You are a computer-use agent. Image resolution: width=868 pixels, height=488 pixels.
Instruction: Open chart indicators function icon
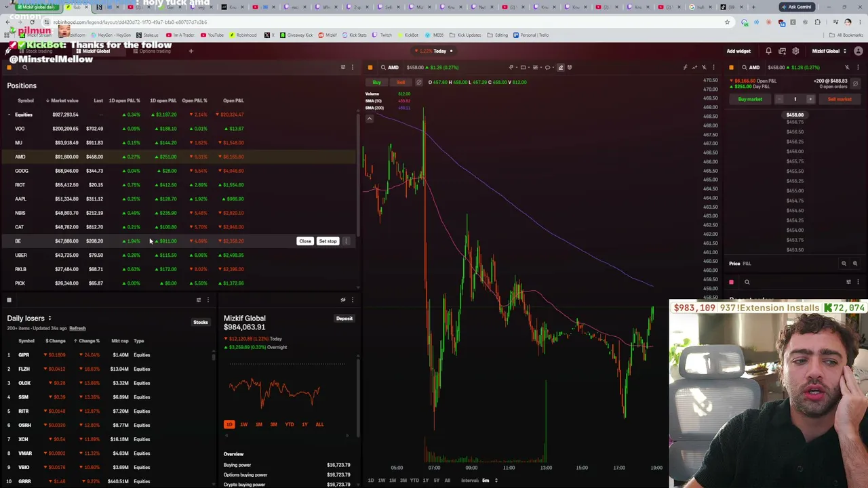(685, 67)
